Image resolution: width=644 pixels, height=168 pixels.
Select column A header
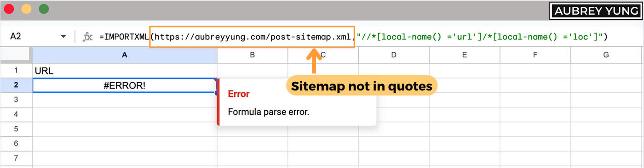(x=125, y=55)
